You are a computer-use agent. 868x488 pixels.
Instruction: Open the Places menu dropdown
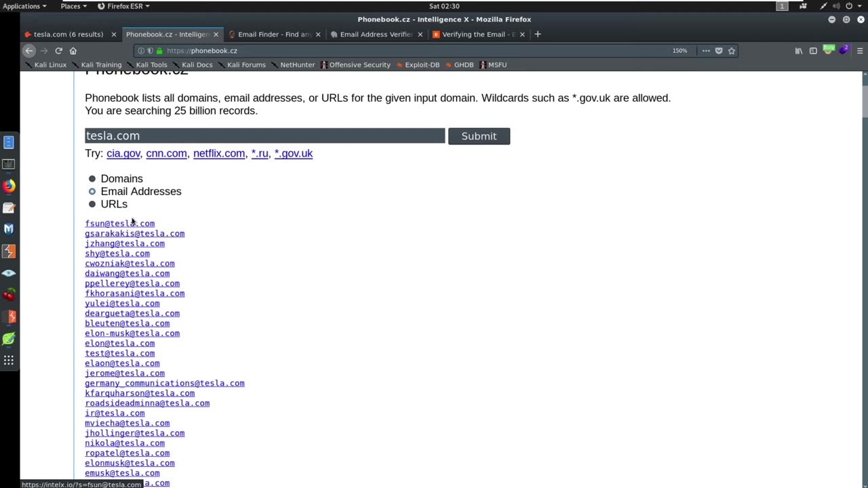[74, 6]
